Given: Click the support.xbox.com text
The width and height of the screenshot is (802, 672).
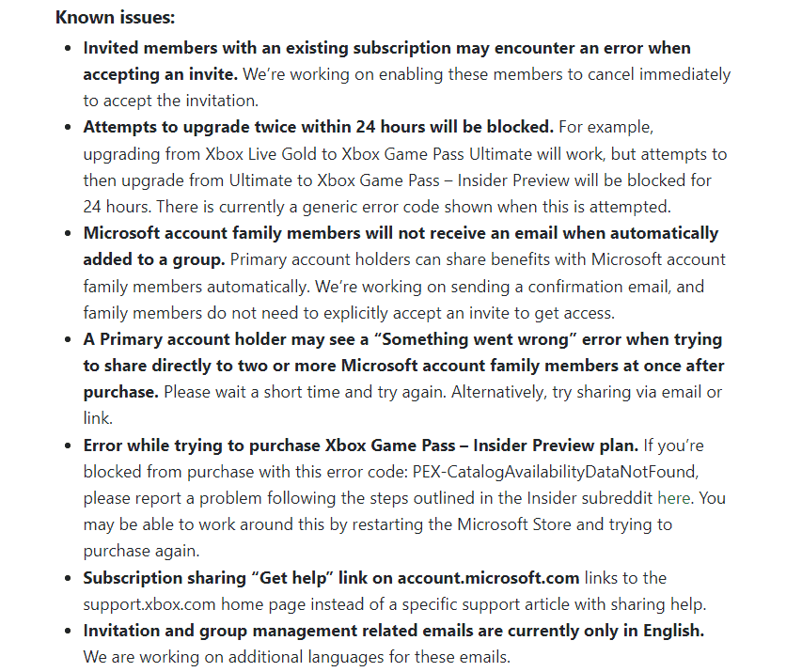Looking at the screenshot, I should pos(149,604).
